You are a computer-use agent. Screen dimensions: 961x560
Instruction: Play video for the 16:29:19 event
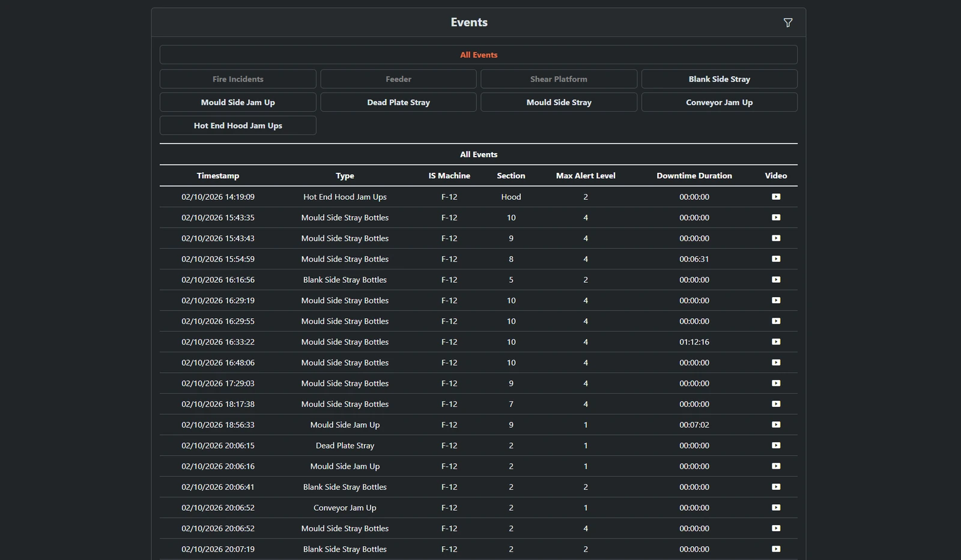tap(776, 300)
